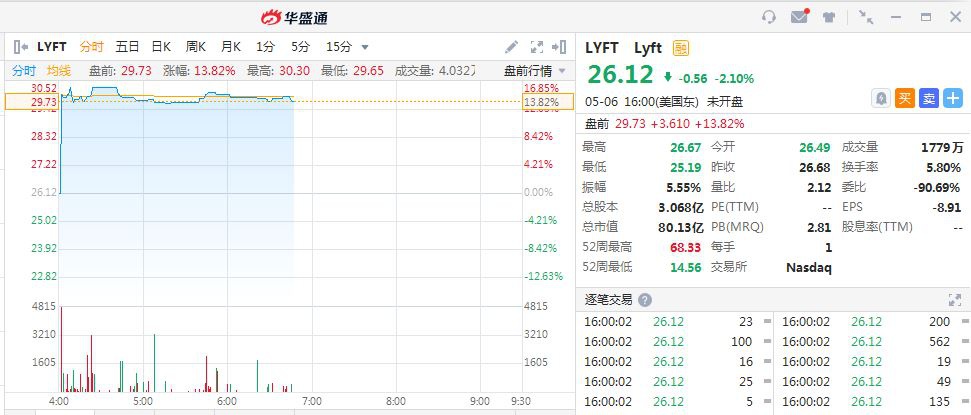
Task: Click the 52周最高 value 68.33
Action: click(x=686, y=247)
